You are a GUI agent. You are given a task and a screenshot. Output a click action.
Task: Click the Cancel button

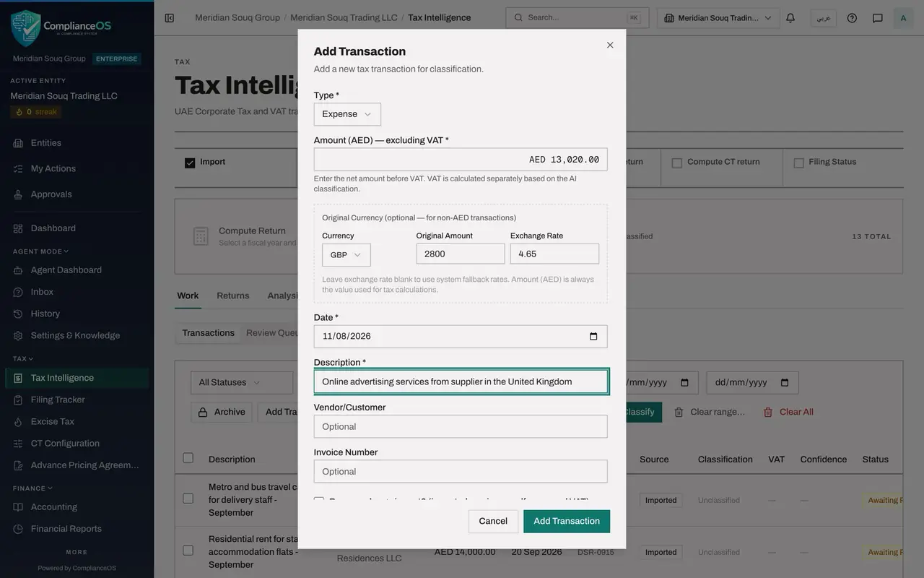(493, 522)
